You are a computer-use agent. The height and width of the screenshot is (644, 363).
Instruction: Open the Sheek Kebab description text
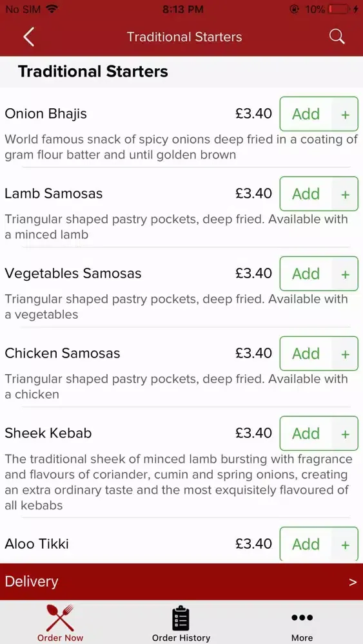pos(179,482)
